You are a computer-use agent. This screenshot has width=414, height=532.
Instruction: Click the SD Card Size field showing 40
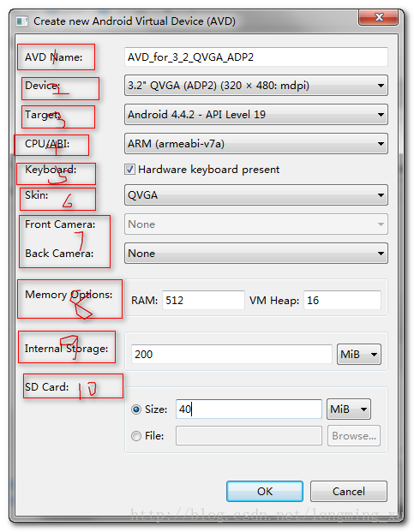pyautogui.click(x=249, y=409)
